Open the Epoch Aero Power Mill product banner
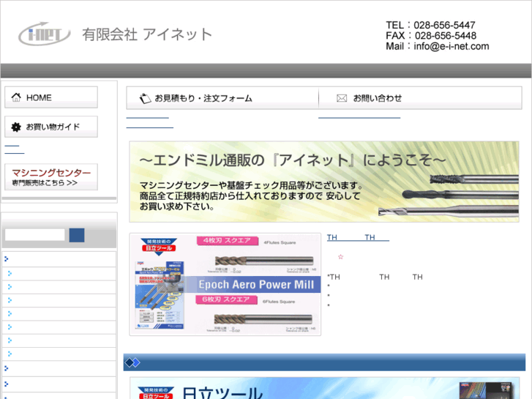 225,284
